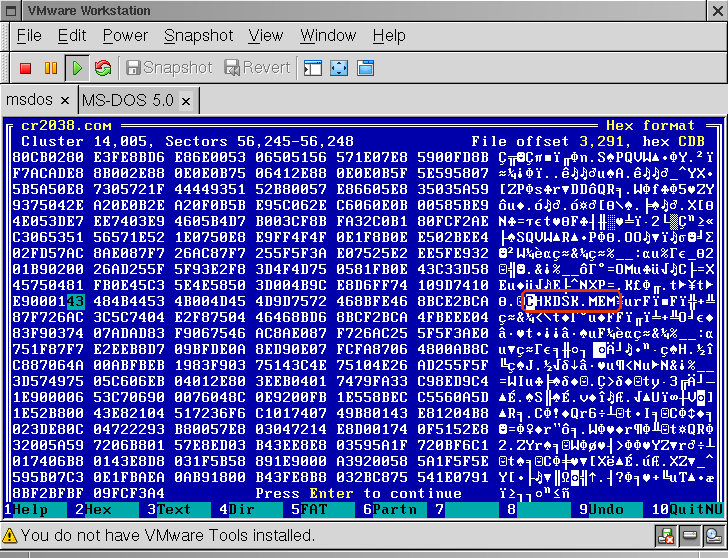The image size is (728, 558).
Task: Open the Window menu
Action: 328,35
